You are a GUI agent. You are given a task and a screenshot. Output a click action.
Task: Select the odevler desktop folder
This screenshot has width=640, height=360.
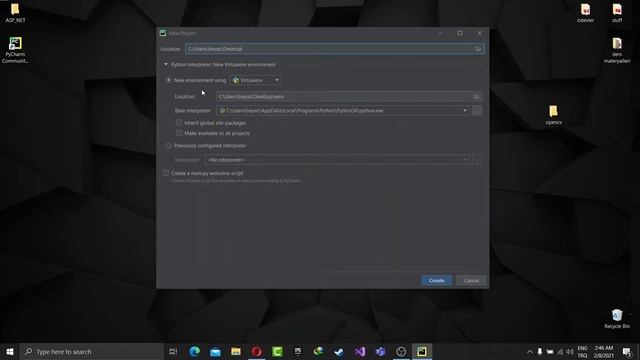585,13
